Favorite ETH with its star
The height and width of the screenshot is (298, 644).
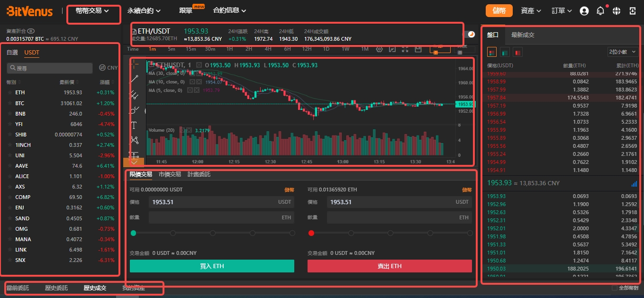tap(9, 92)
